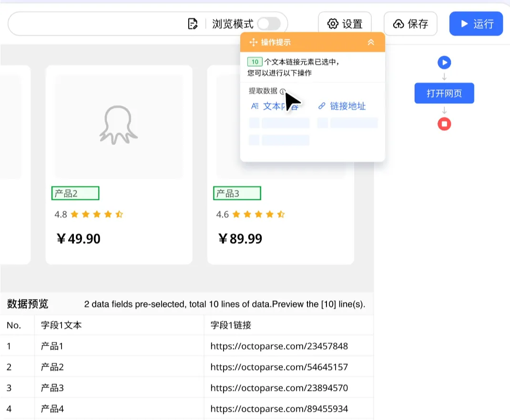Click the 数据预览 heading
This screenshot has height=420, width=510.
[x=28, y=304]
